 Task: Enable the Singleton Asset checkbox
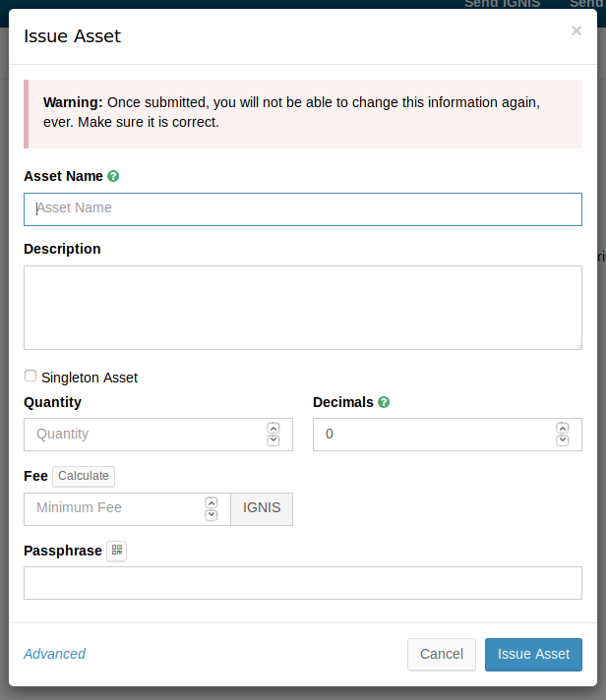pos(30,377)
